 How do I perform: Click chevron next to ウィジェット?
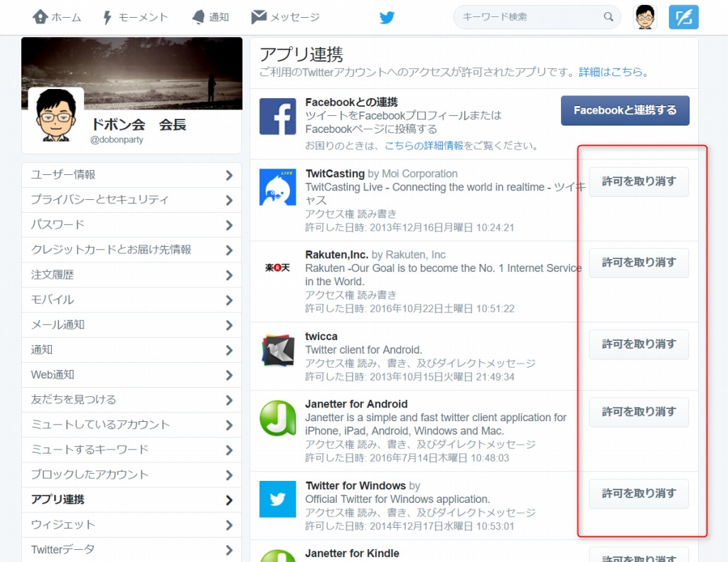229,525
